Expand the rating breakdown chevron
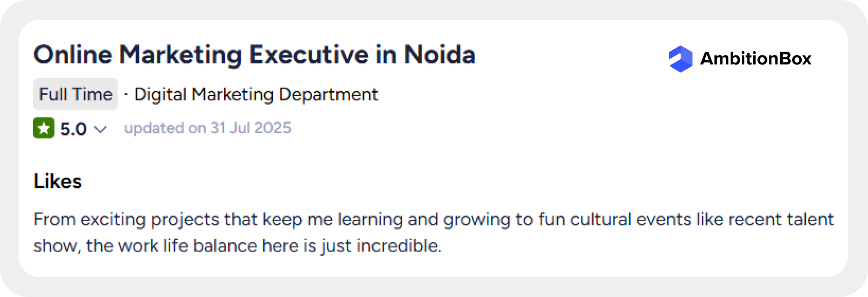868x297 pixels. [101, 129]
